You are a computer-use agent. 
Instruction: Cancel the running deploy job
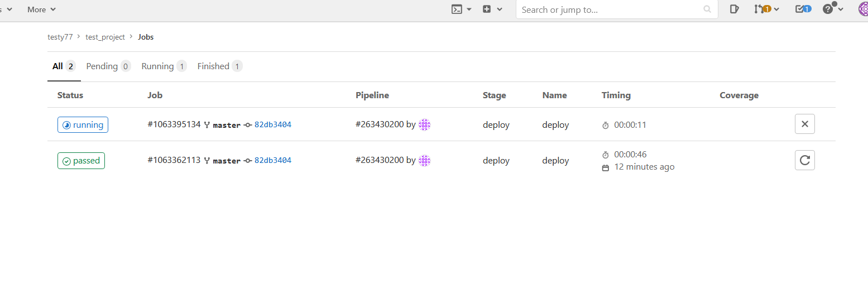pyautogui.click(x=804, y=124)
